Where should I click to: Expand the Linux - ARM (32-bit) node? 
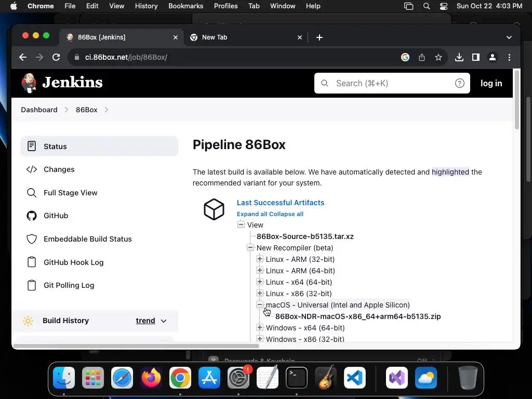click(x=260, y=259)
